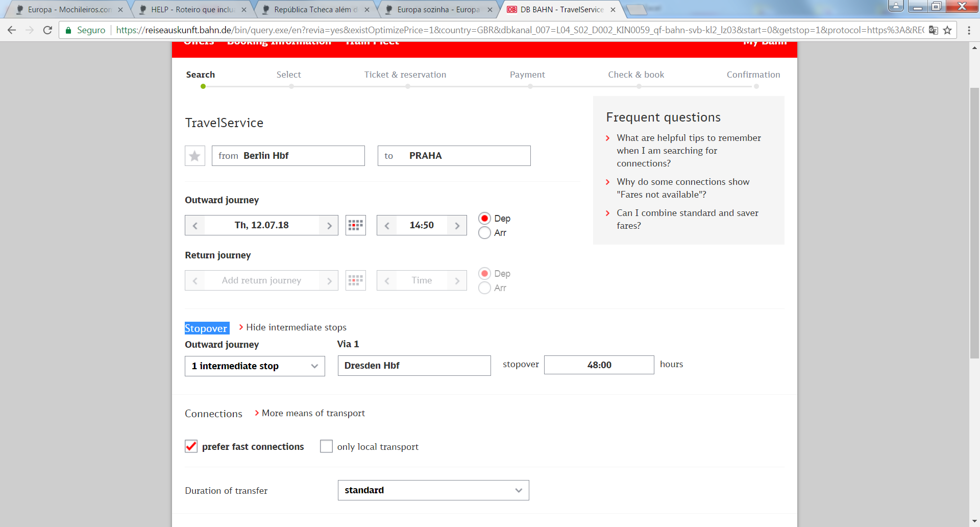Increase the 14:50 departure time

pyautogui.click(x=457, y=226)
